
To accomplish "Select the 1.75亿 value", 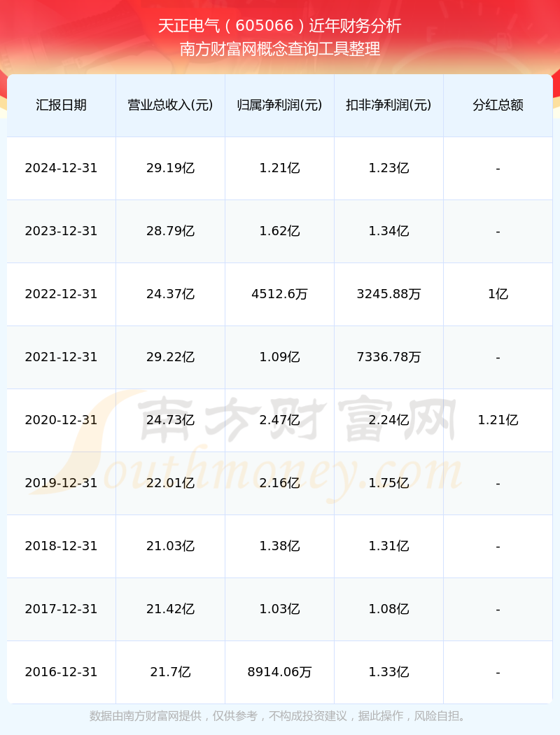I will 388,483.
